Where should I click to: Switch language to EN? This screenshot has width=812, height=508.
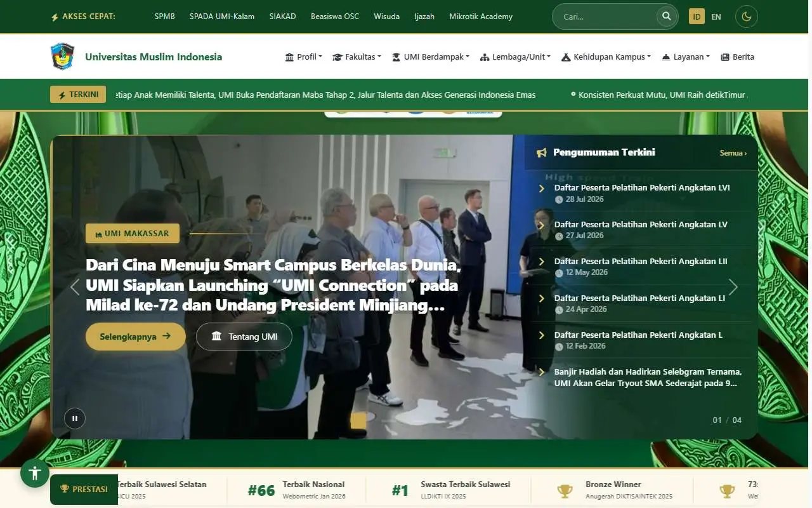tap(716, 17)
